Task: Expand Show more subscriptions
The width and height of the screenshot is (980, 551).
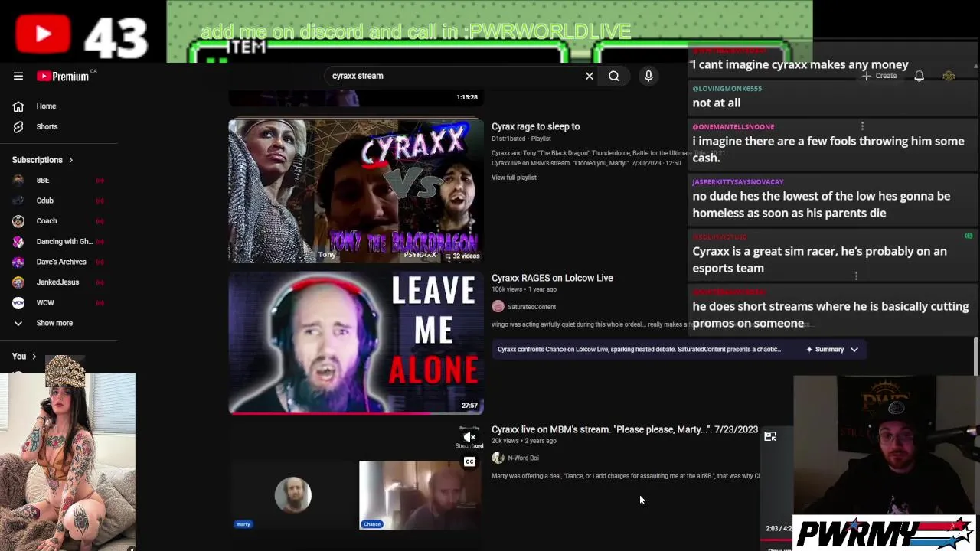Action: [54, 323]
